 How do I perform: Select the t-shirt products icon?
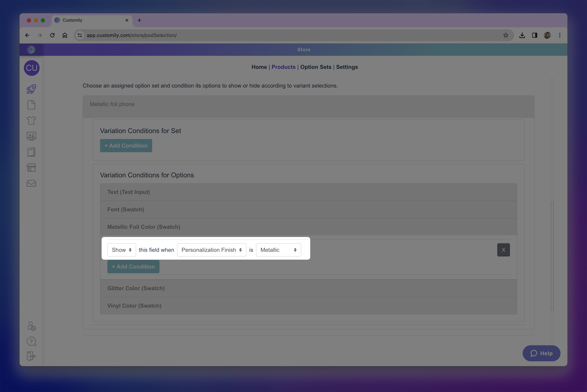click(x=31, y=120)
